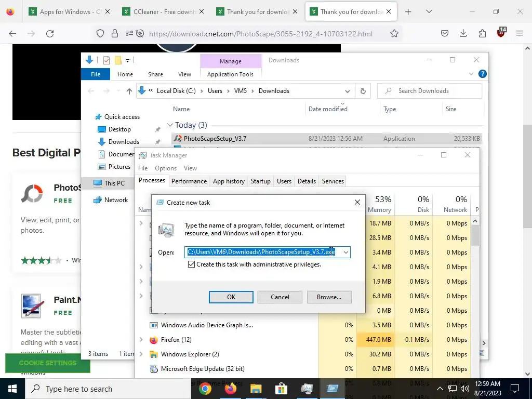This screenshot has width=532, height=399.
Task: Click the Windows Start button
Action: tap(12, 389)
